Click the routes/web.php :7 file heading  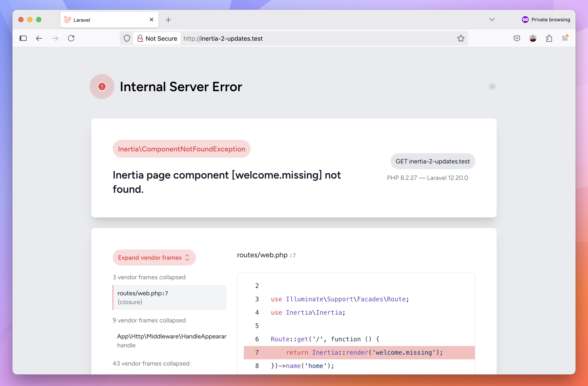pos(266,255)
